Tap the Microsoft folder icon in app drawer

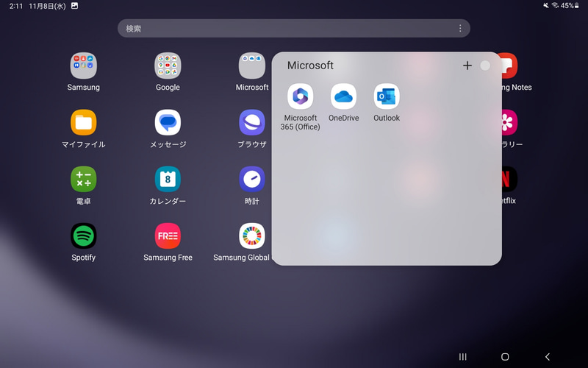[252, 66]
